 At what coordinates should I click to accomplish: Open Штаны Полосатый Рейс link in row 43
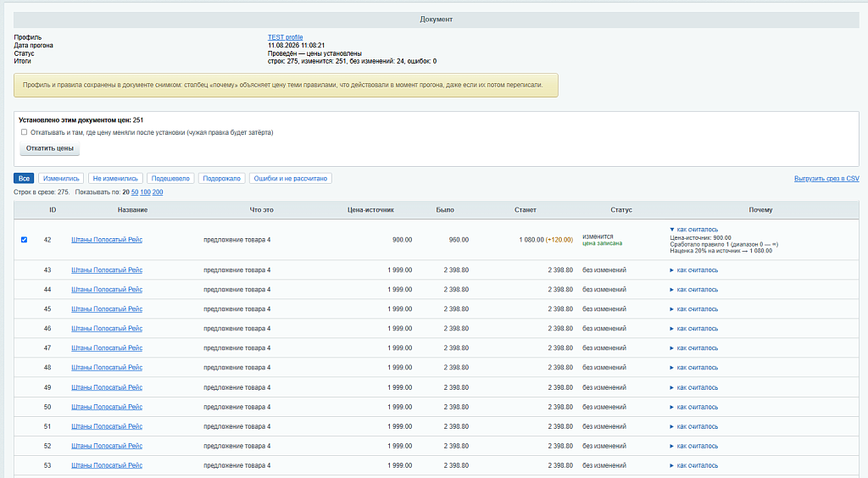[x=107, y=270]
